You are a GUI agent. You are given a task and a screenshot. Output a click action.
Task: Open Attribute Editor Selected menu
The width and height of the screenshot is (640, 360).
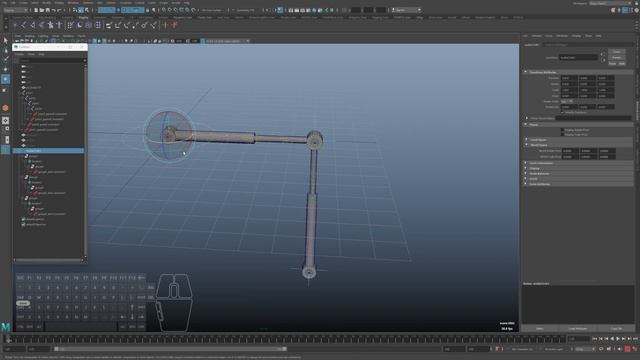click(536, 36)
